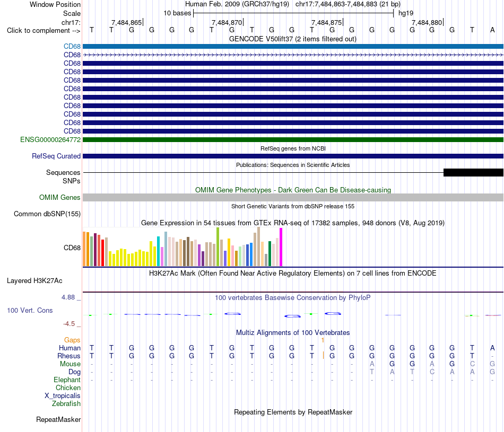504x432 pixels.
Task: Click "Short Genetic Variants from dbSNP release 155"
Action: pyautogui.click(x=293, y=206)
